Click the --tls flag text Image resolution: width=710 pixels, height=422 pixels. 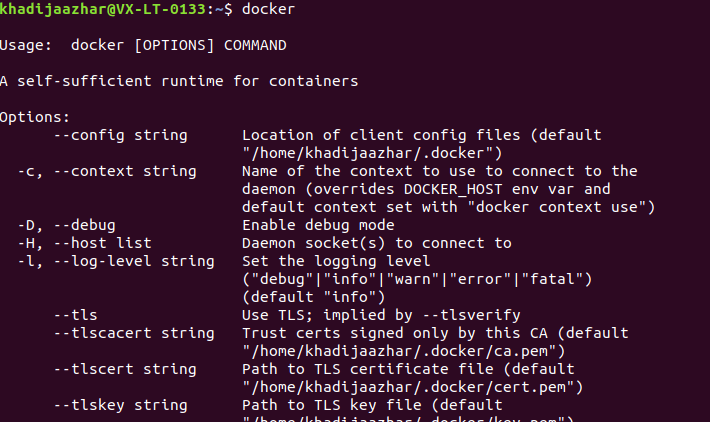pos(75,315)
